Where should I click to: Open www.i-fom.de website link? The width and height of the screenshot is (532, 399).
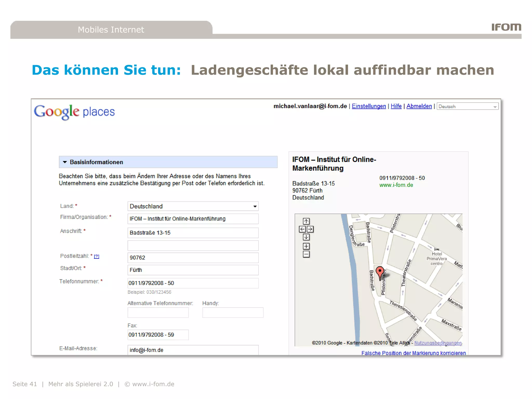[396, 185]
